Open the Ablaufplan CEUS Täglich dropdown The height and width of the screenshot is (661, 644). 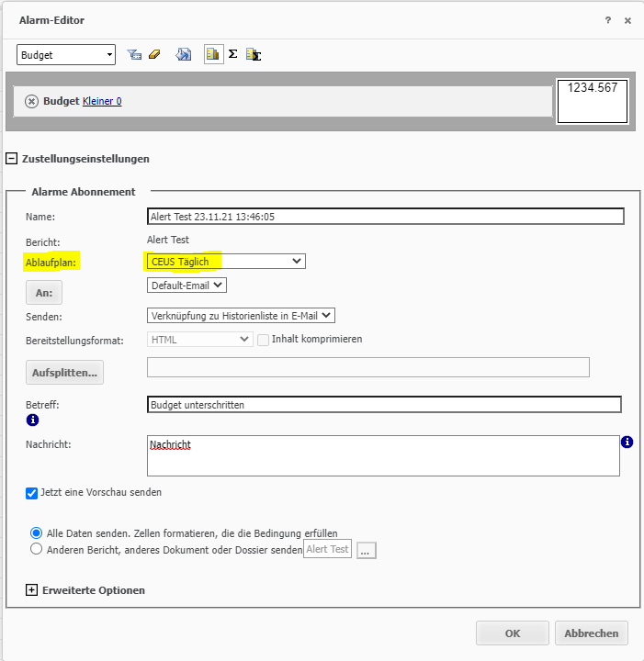click(226, 262)
